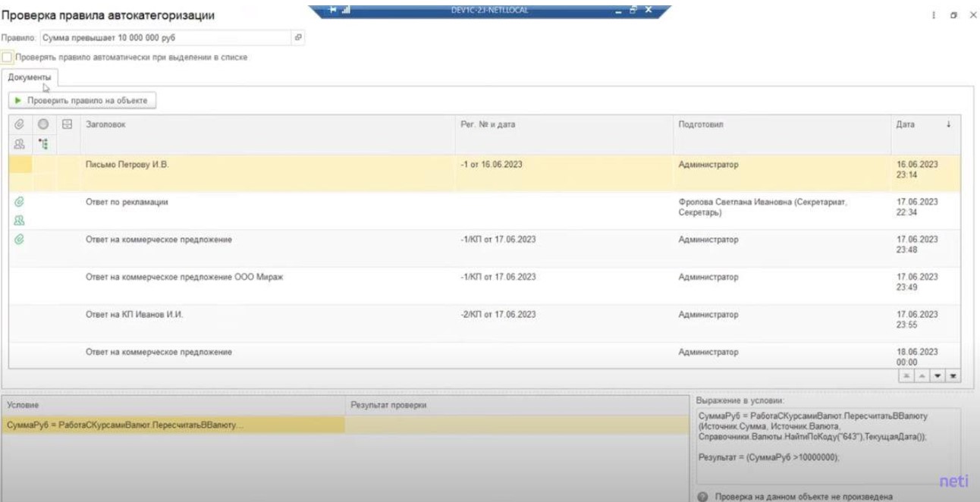The width and height of the screenshot is (980, 502).
Task: Click the gray circle status column header
Action: click(x=43, y=124)
